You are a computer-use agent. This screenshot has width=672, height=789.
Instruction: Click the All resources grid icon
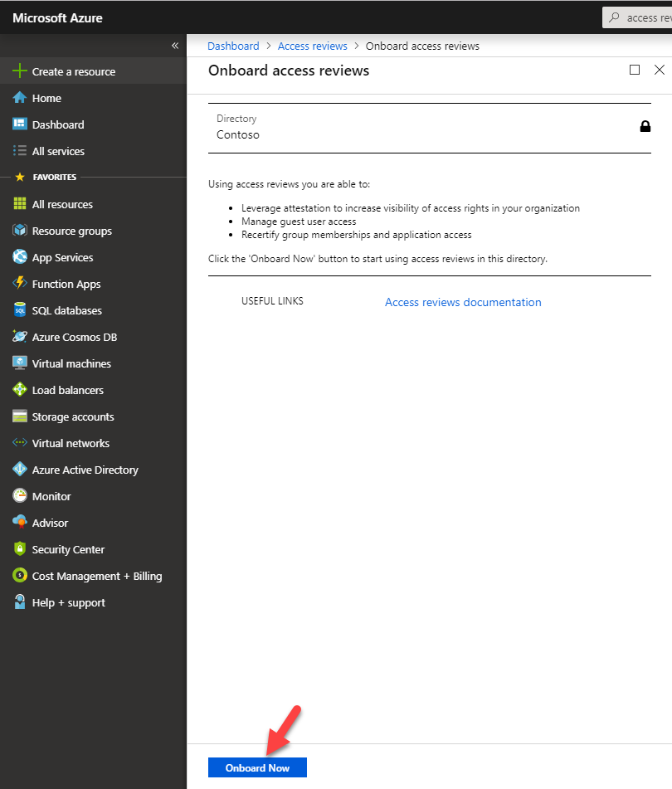point(20,204)
